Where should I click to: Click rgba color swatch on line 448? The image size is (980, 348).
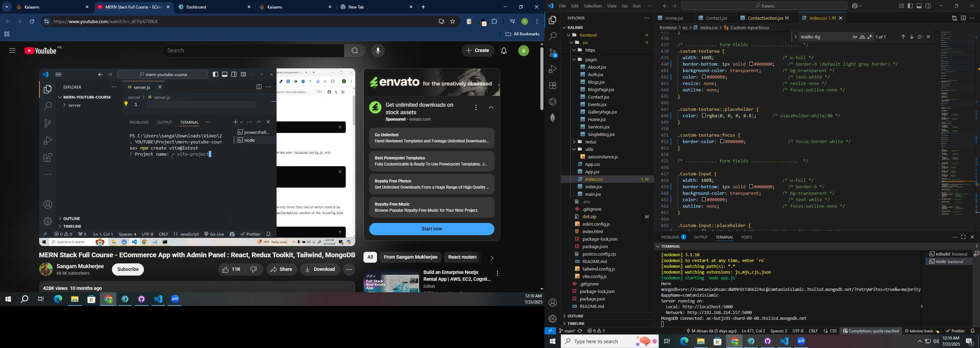tap(703, 116)
